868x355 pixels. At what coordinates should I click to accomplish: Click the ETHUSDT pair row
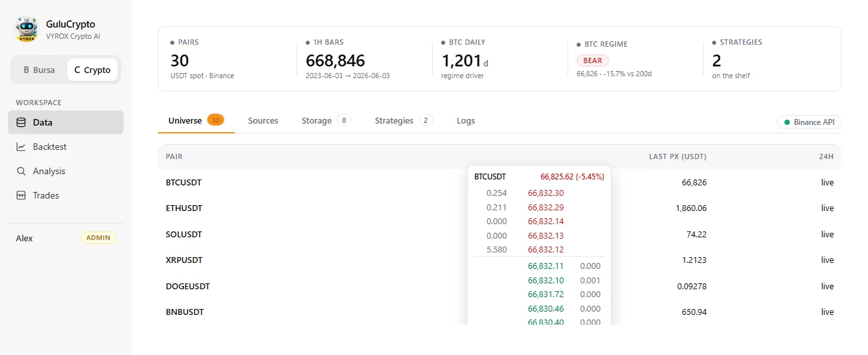pyautogui.click(x=500, y=208)
